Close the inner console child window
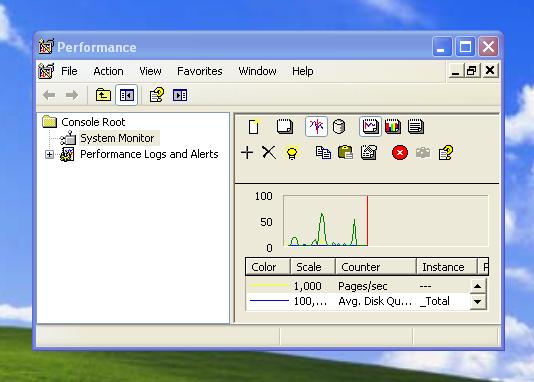Image resolution: width=534 pixels, height=382 pixels. tap(490, 71)
